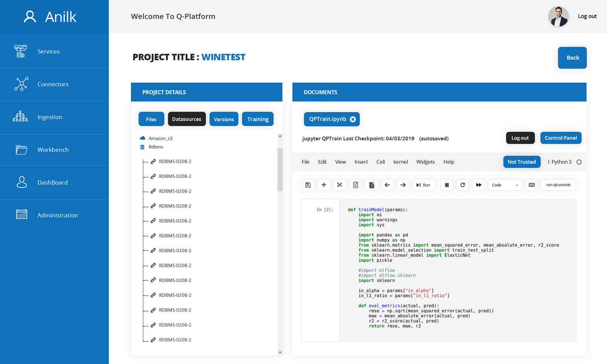
Task: Click the run qtconsole button
Action: pos(558,185)
